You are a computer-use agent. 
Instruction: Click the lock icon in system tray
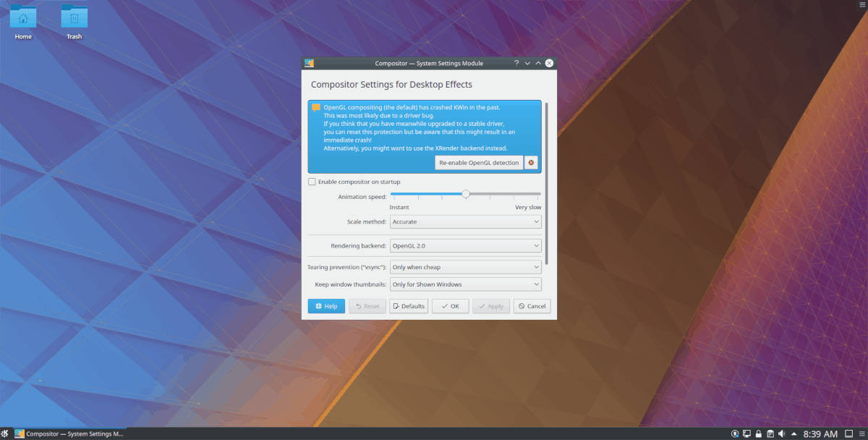[x=759, y=433]
